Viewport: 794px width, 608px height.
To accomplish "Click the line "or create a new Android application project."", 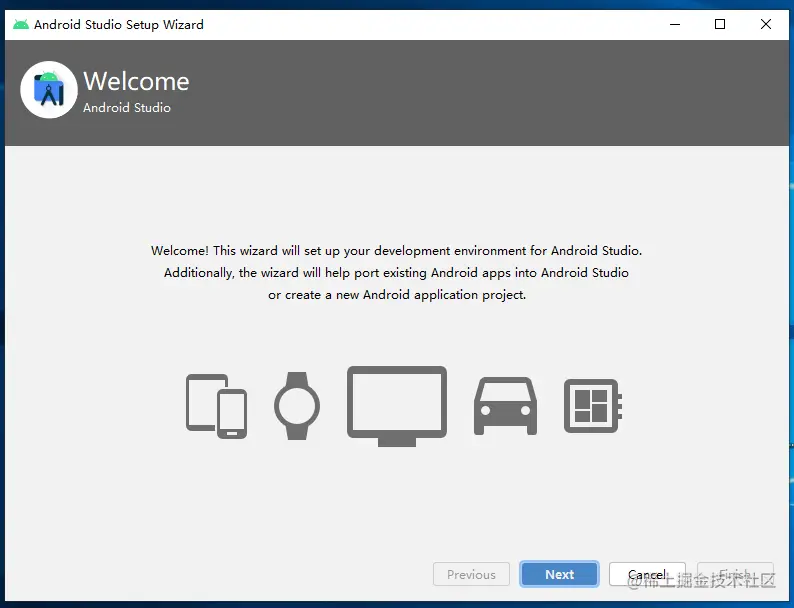I will click(397, 295).
